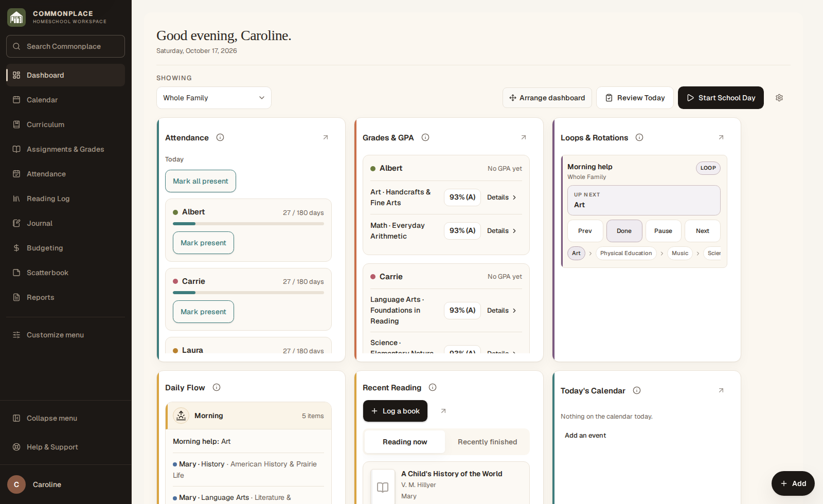The width and height of the screenshot is (823, 504).
Task: Click Carrie's attendance progress bar
Action: (248, 293)
